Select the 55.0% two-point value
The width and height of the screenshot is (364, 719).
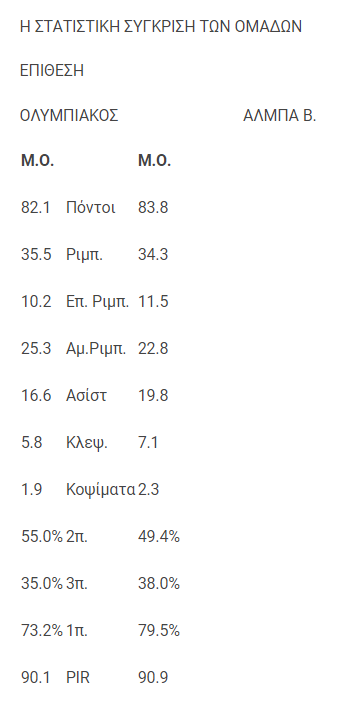tap(42, 536)
